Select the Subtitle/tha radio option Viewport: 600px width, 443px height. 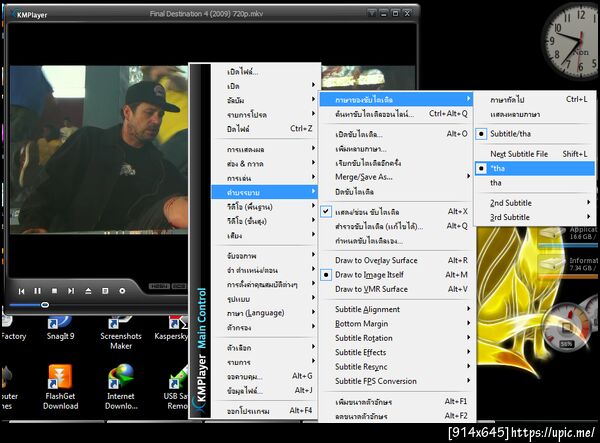click(535, 134)
